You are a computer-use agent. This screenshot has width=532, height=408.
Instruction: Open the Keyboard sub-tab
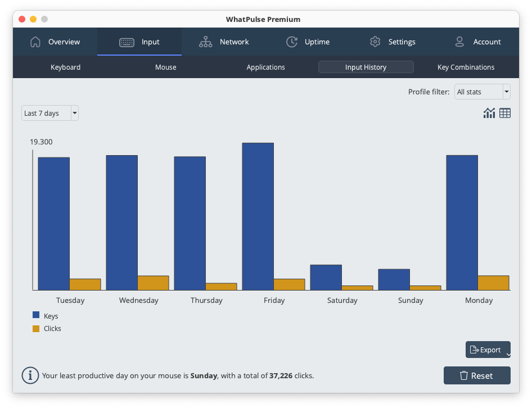66,67
